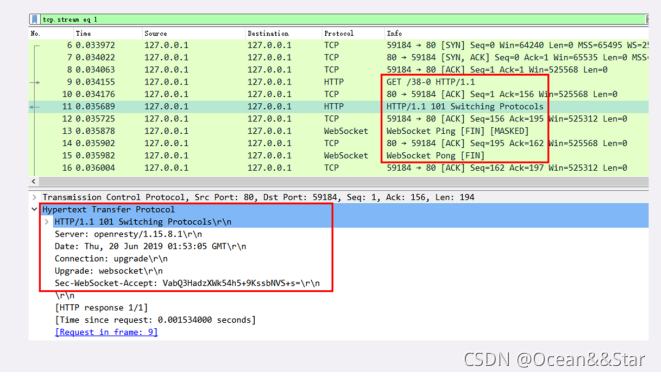Select packet 9 GET /38-0 request

(339, 82)
